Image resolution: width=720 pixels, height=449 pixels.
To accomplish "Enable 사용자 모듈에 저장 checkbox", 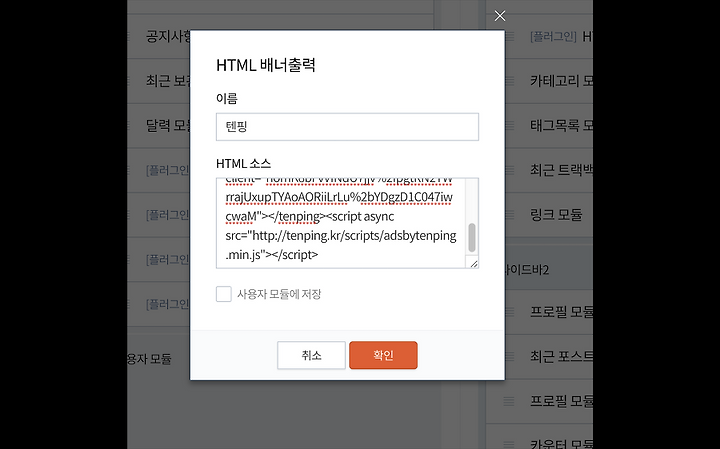I will pyautogui.click(x=224, y=294).
